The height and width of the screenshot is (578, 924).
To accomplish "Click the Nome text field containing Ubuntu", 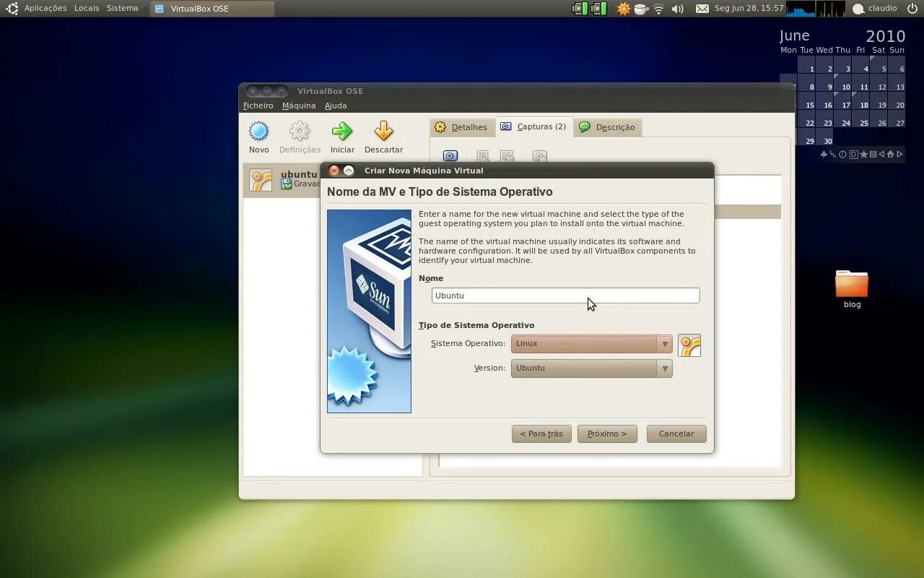I will click(x=565, y=296).
